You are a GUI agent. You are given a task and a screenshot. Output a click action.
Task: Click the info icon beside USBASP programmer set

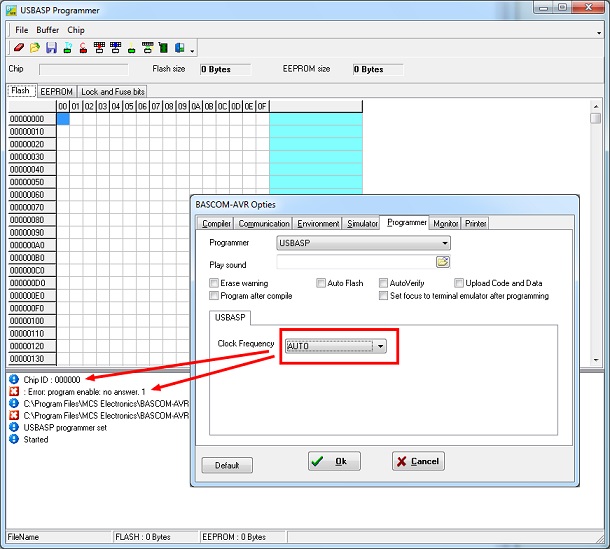click(x=14, y=427)
